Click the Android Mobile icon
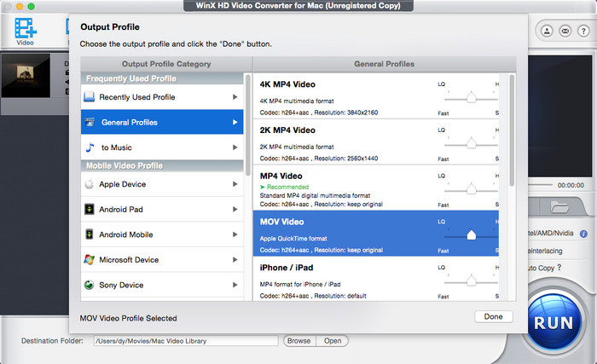The image size is (597, 364). pyautogui.click(x=89, y=234)
